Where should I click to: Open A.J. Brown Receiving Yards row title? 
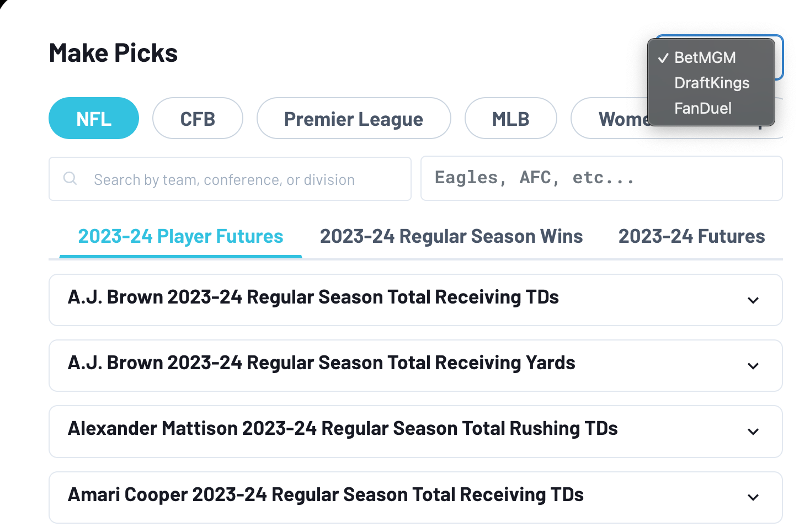[322, 363]
